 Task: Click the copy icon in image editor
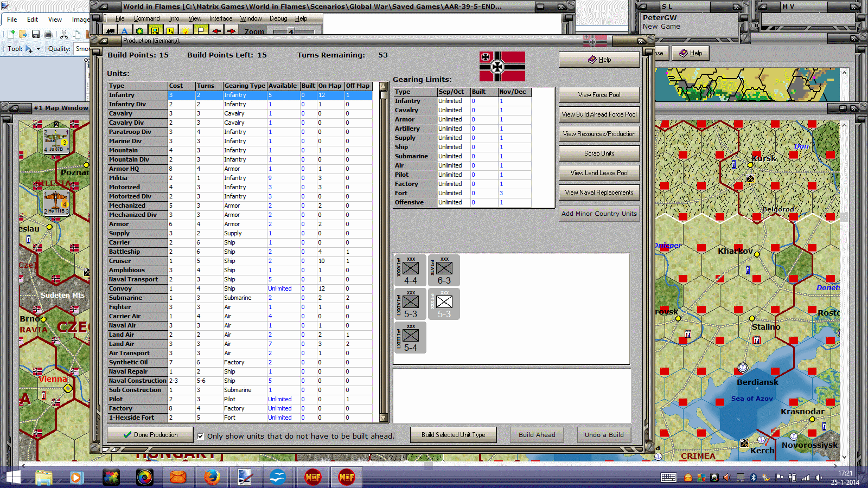pyautogui.click(x=76, y=34)
